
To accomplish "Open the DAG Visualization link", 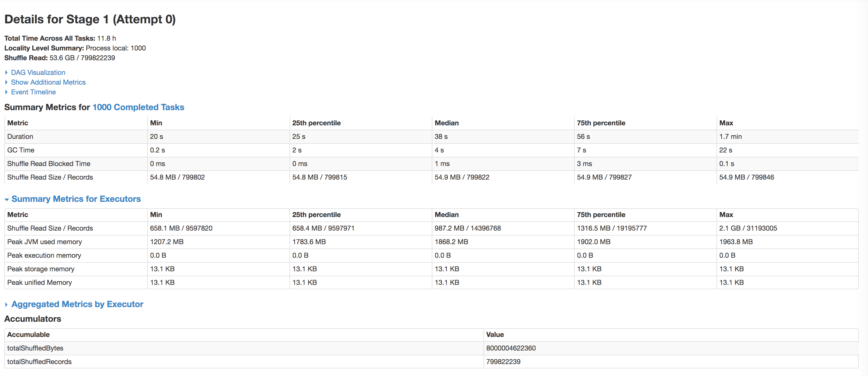I will point(38,72).
